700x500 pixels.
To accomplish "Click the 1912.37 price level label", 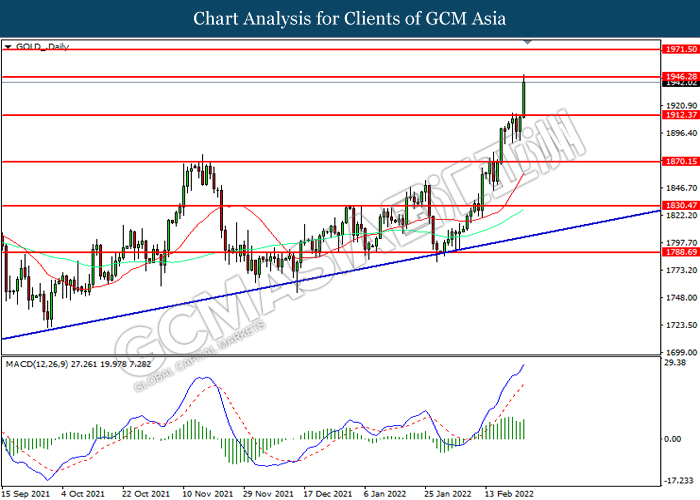I will (681, 115).
